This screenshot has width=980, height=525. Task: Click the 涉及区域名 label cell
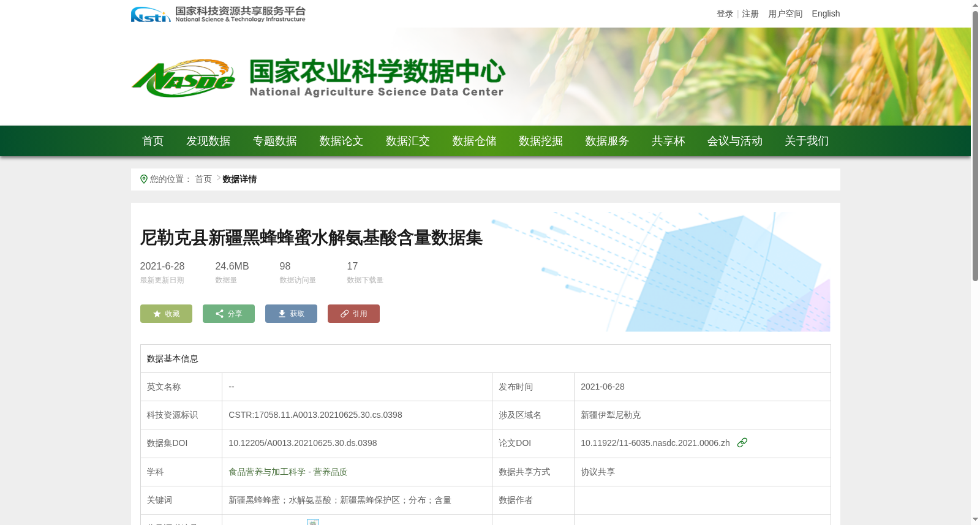click(x=533, y=415)
